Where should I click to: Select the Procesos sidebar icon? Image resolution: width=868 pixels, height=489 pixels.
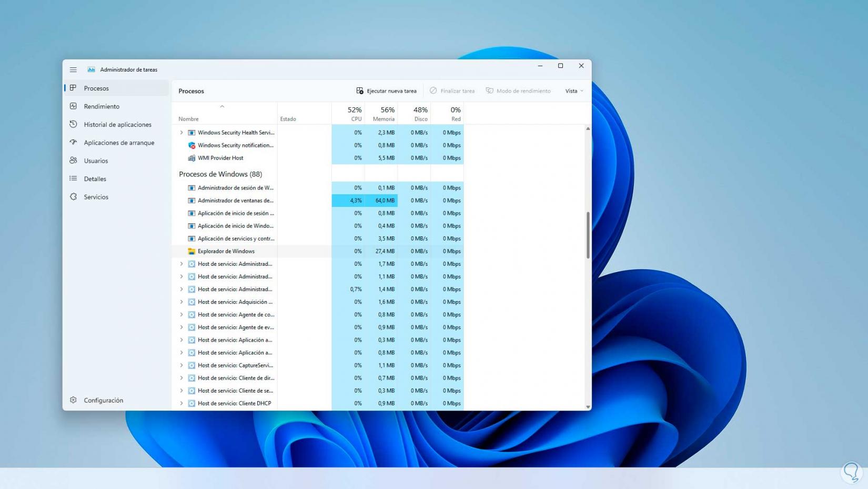coord(73,88)
